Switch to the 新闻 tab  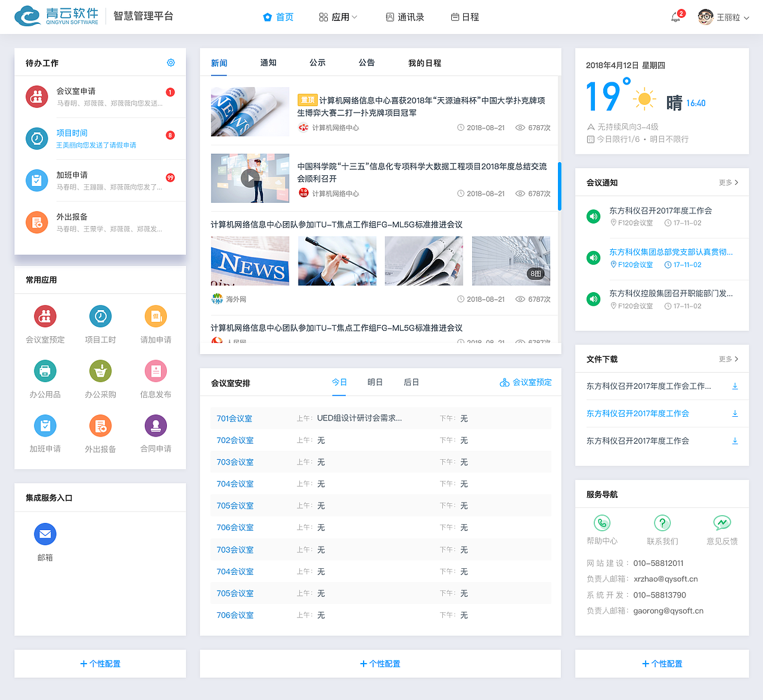click(x=219, y=63)
